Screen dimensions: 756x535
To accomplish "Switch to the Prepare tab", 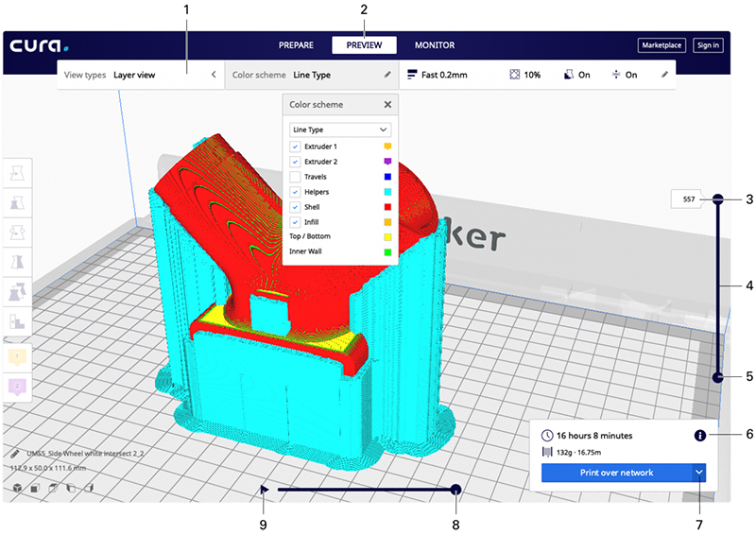I will point(296,44).
